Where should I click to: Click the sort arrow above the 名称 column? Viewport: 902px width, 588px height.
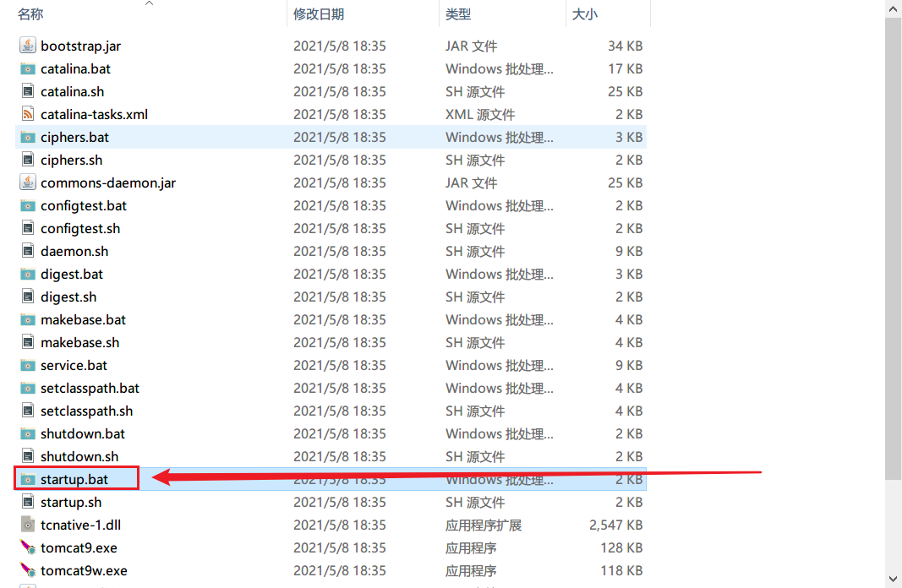click(149, 5)
